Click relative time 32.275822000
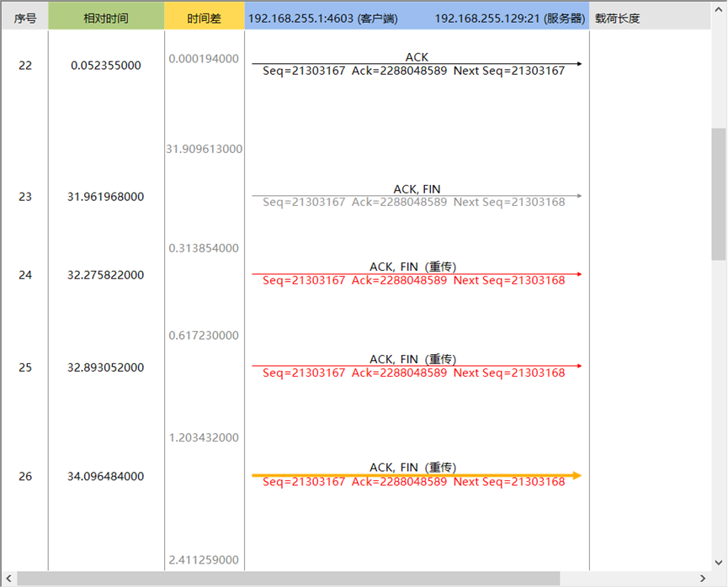 click(x=106, y=275)
